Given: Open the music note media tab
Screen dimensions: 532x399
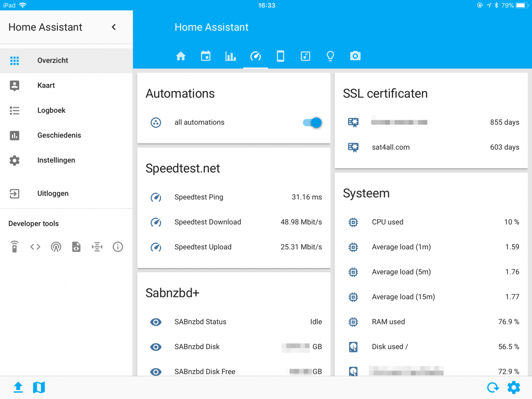Looking at the screenshot, I should coord(306,56).
